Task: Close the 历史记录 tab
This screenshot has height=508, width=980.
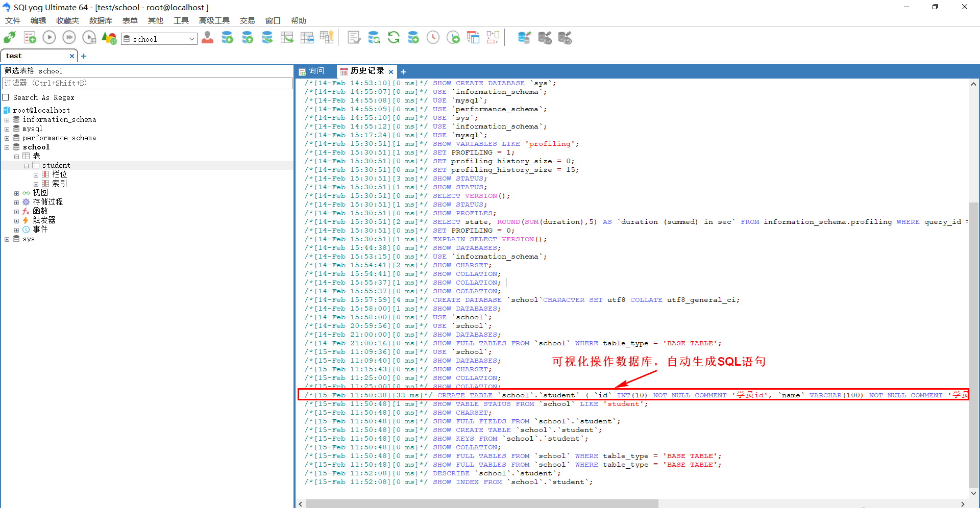Action: click(x=391, y=71)
